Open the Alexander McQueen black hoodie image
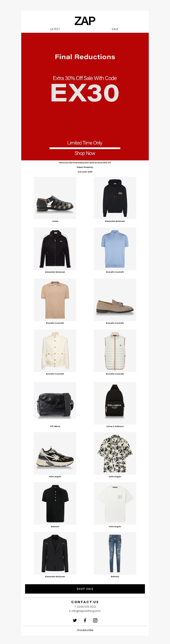Image resolution: width=170 pixels, height=644 pixels. pos(115,198)
